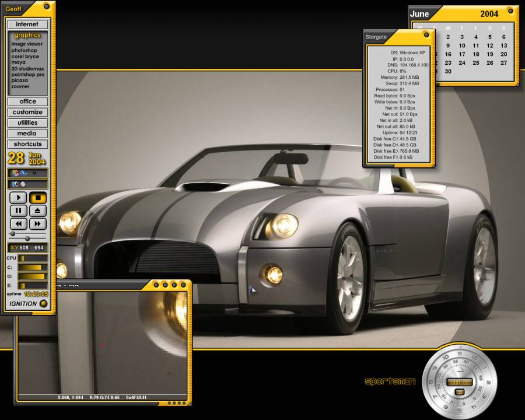This screenshot has height=420, width=525.
Task: Collapse the graphics section
Action: tap(27, 35)
